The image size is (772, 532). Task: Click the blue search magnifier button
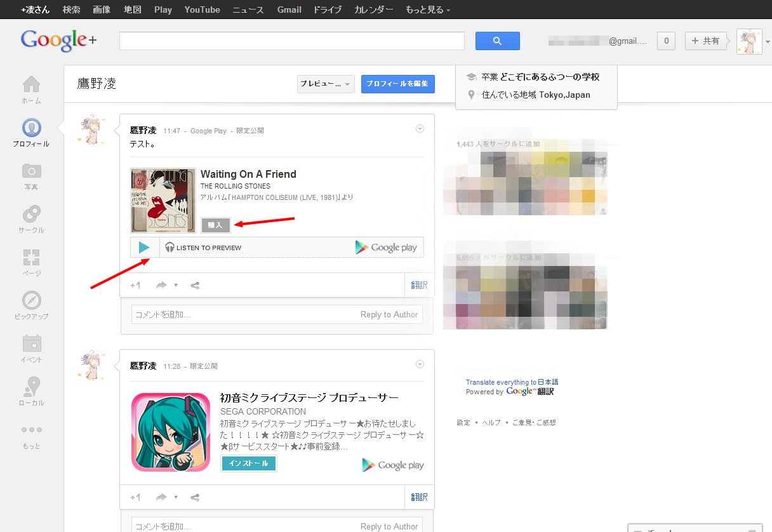(497, 41)
